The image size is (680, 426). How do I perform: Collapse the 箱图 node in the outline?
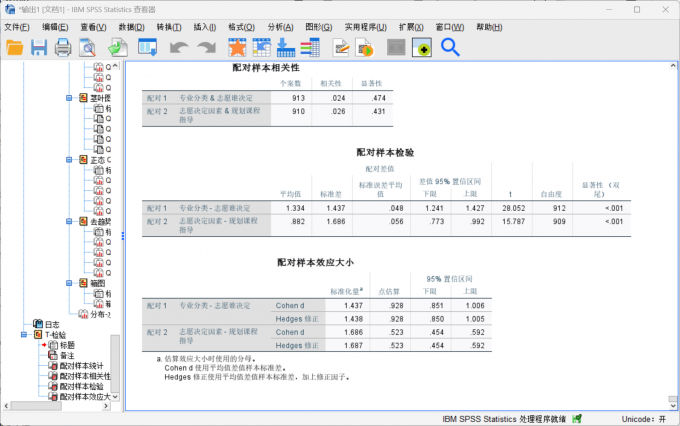tap(69, 283)
